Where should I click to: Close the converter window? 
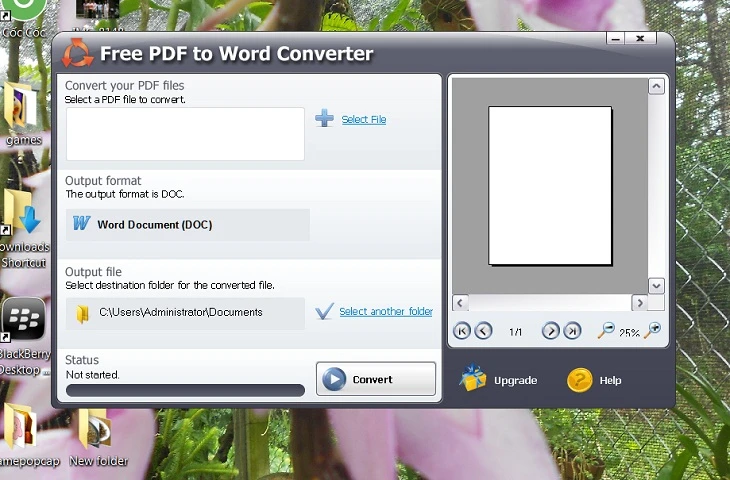(x=640, y=39)
